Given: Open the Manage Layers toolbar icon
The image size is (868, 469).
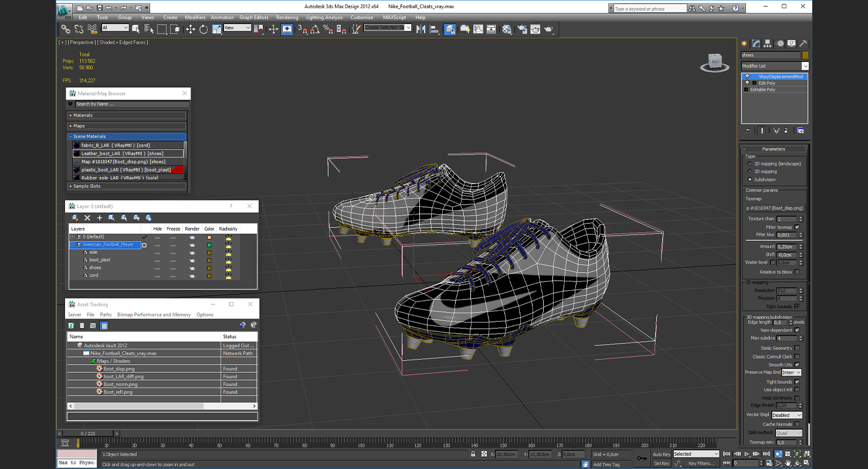Looking at the screenshot, I should click(x=450, y=29).
